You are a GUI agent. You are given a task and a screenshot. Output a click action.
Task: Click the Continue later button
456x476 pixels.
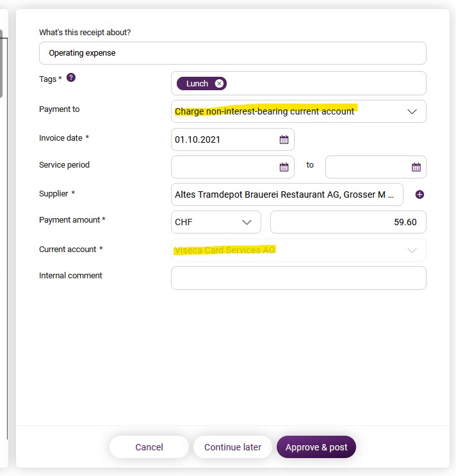[x=232, y=447]
